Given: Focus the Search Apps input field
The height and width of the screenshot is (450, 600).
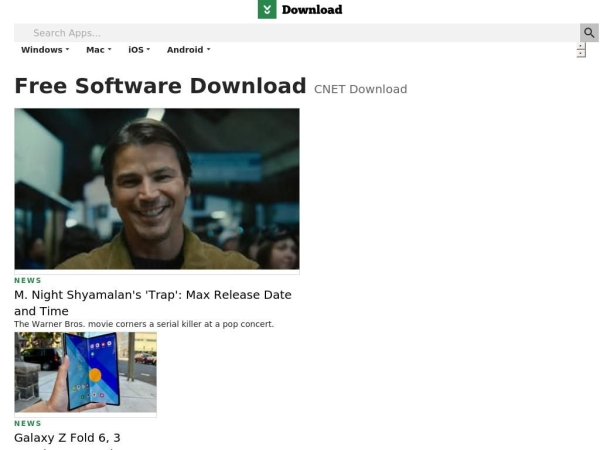Looking at the screenshot, I should 297,33.
